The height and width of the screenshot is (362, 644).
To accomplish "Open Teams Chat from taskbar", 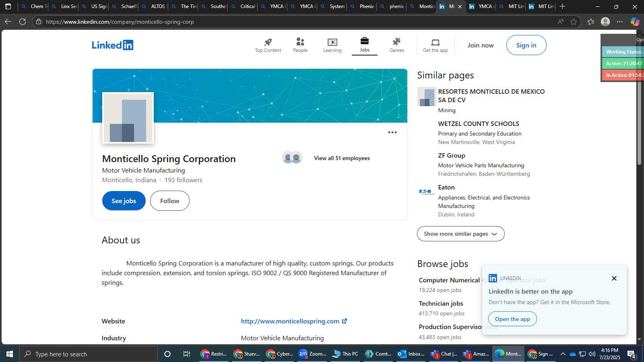I will click(444, 354).
